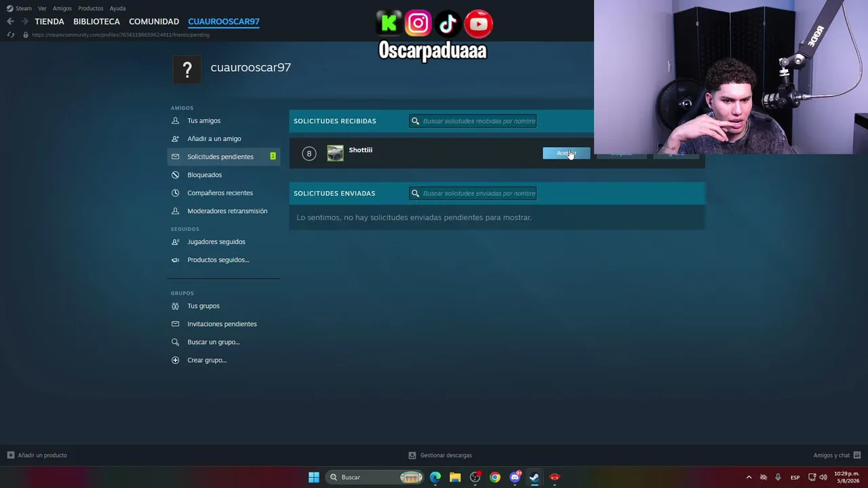Open the Productos menu
The height and width of the screenshot is (488, 868).
pos(91,8)
